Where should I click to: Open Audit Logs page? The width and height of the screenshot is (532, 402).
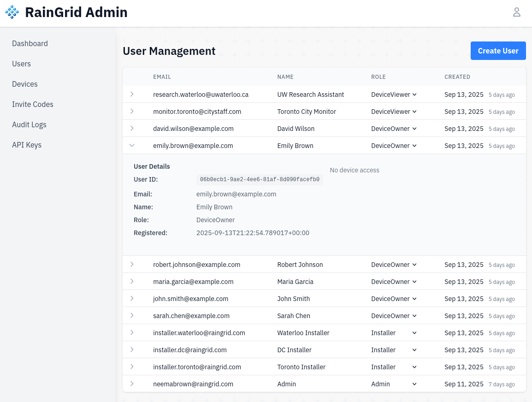point(29,124)
